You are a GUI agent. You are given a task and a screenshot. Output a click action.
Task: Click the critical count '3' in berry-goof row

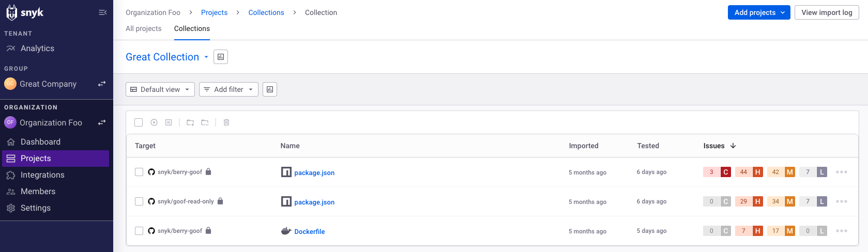(x=712, y=172)
